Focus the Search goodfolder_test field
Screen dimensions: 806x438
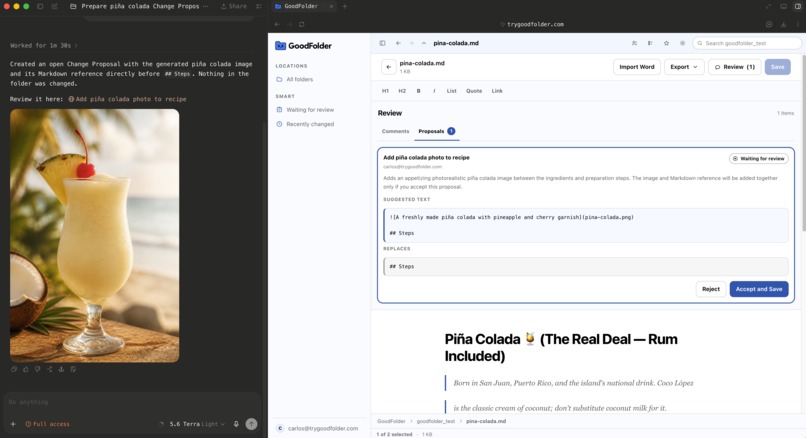[x=747, y=43]
